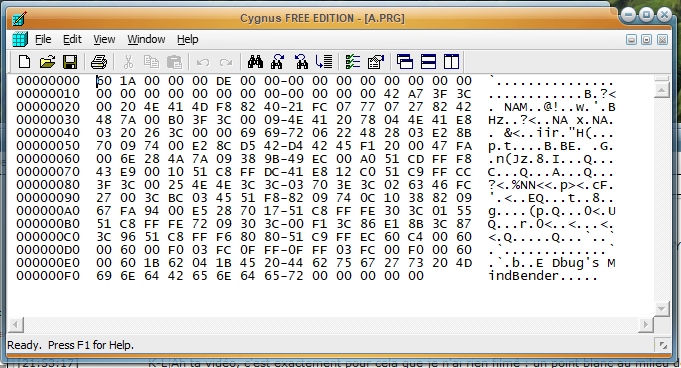Click the horizontal scrollbar right arrow

pos(646,324)
